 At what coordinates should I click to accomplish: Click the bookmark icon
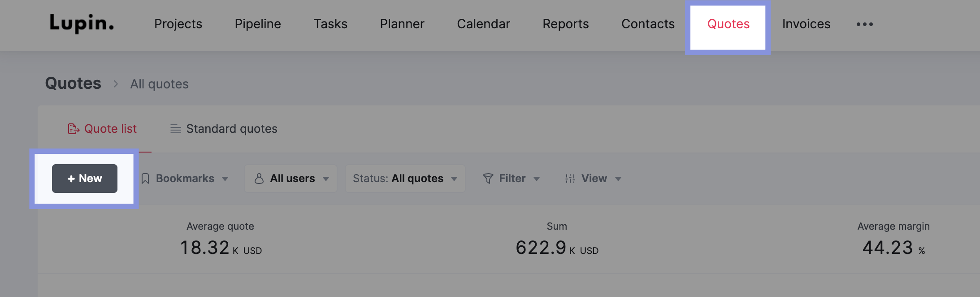tap(145, 179)
